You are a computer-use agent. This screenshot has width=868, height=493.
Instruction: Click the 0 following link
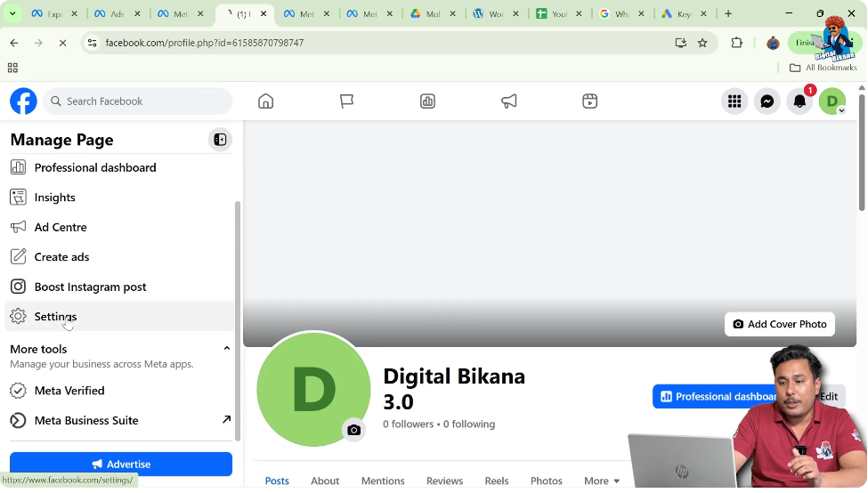point(469,424)
